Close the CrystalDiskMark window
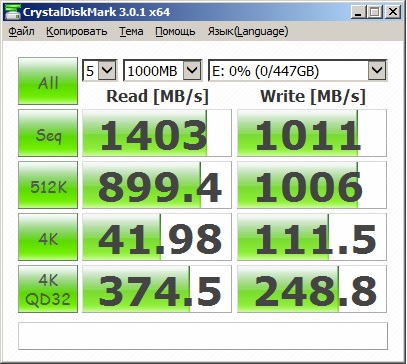 pos(393,13)
